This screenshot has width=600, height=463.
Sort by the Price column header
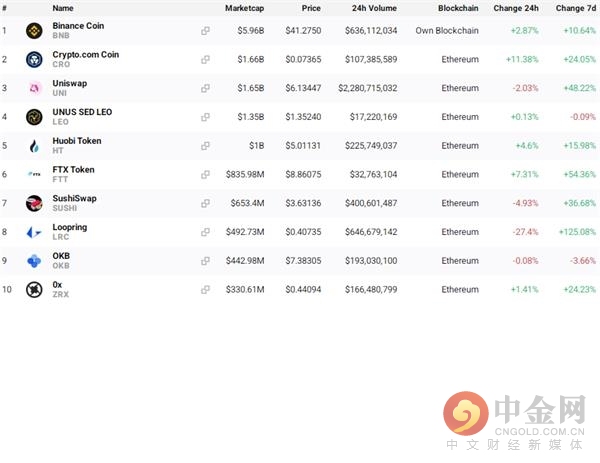(x=311, y=8)
